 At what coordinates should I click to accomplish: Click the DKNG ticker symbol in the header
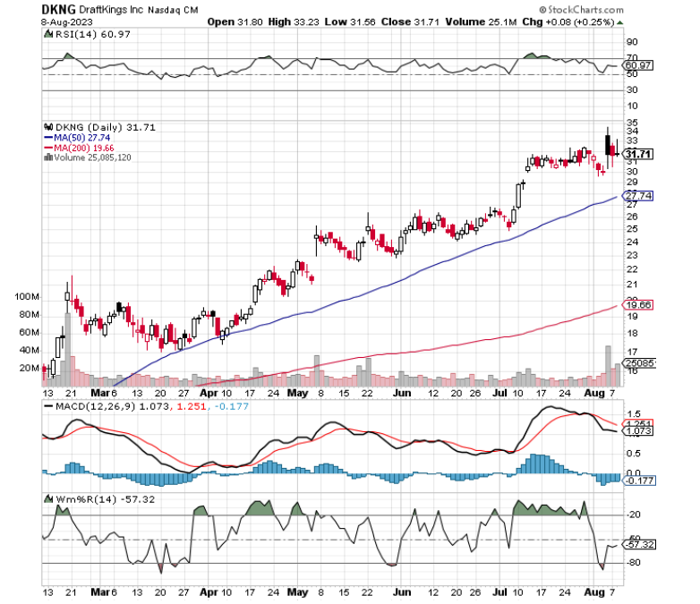point(58,9)
